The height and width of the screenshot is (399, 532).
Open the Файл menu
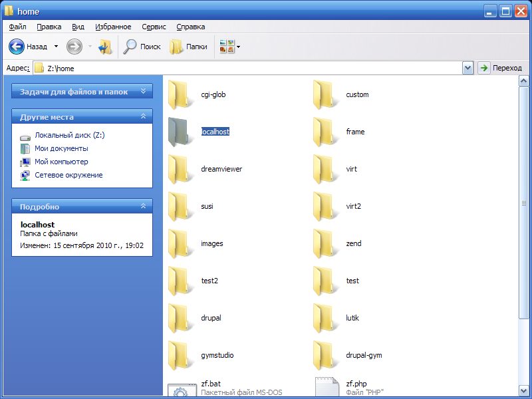tap(18, 27)
